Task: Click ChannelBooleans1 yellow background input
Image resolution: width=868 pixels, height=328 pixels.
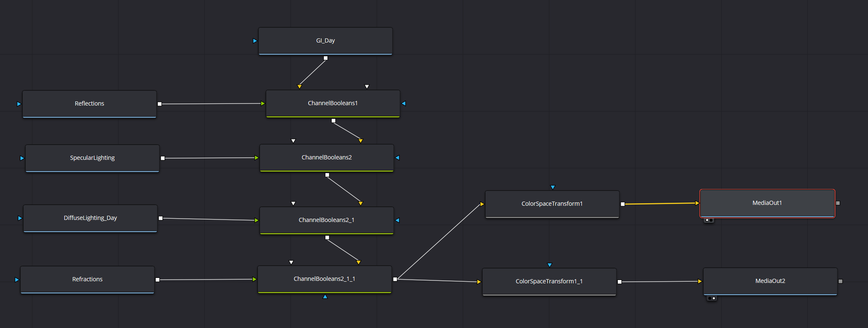Action: (x=299, y=86)
